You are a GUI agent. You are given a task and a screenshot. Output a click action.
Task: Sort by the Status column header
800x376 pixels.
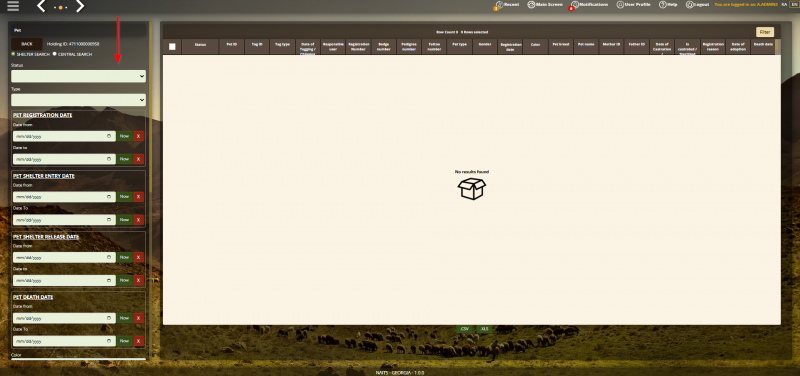pos(201,46)
